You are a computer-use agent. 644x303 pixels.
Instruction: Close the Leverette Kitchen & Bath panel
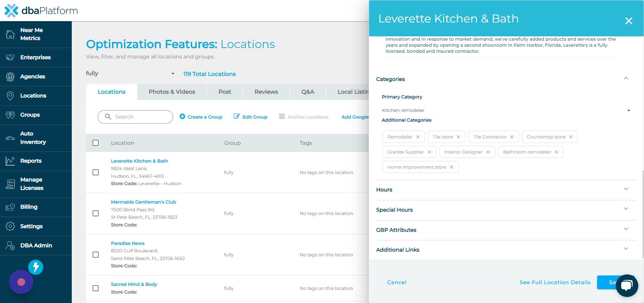(x=629, y=21)
